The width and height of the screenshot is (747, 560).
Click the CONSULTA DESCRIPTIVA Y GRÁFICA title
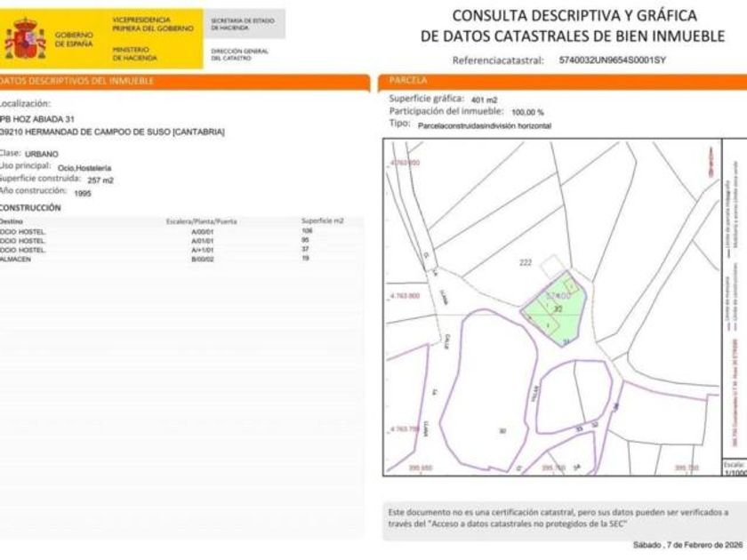(574, 15)
